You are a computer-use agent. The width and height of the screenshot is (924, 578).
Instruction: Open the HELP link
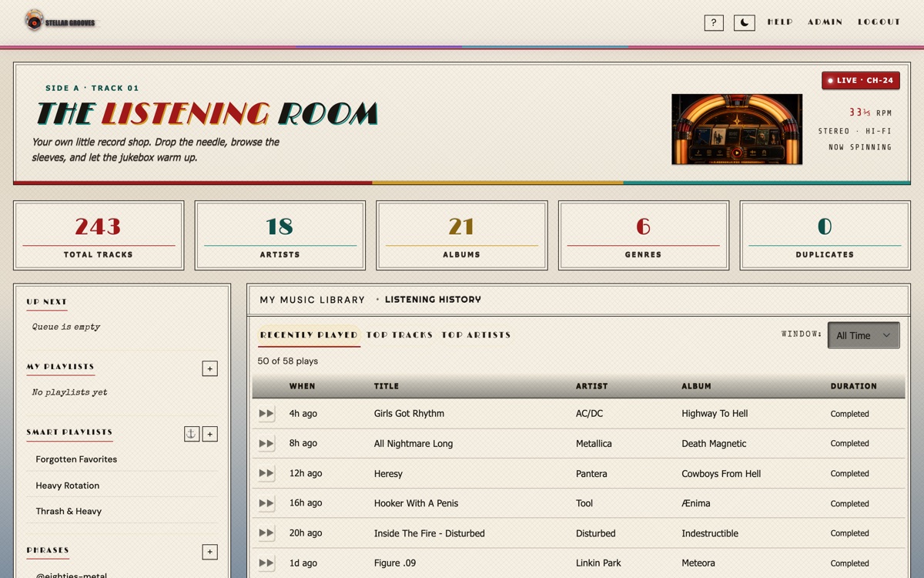point(780,22)
